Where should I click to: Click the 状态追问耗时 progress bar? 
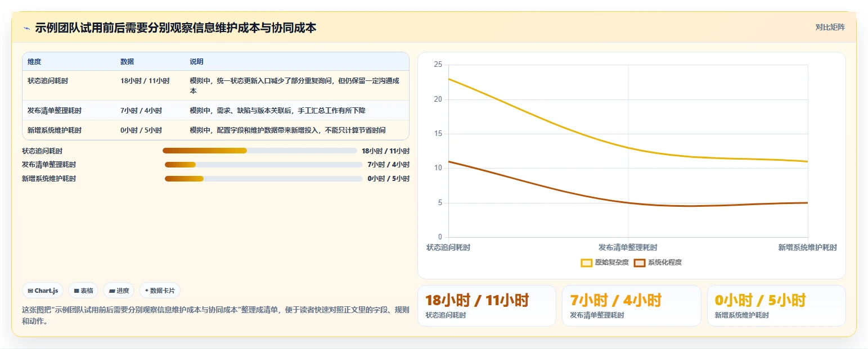[260, 151]
